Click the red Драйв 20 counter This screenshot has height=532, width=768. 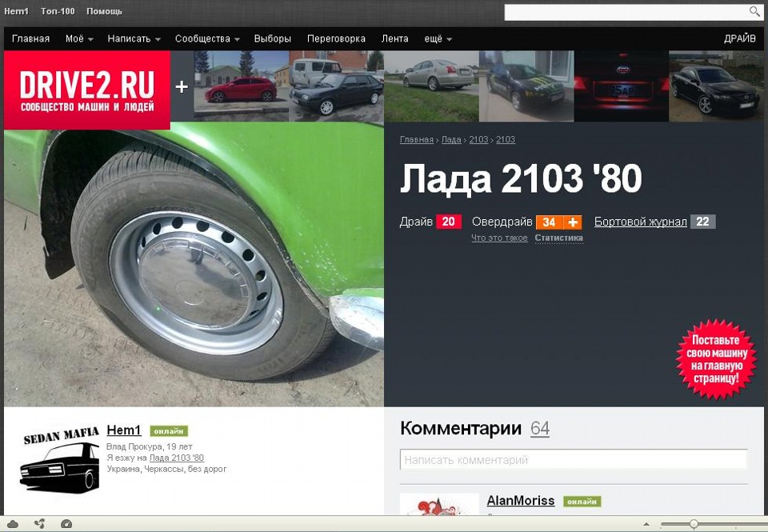tap(449, 222)
